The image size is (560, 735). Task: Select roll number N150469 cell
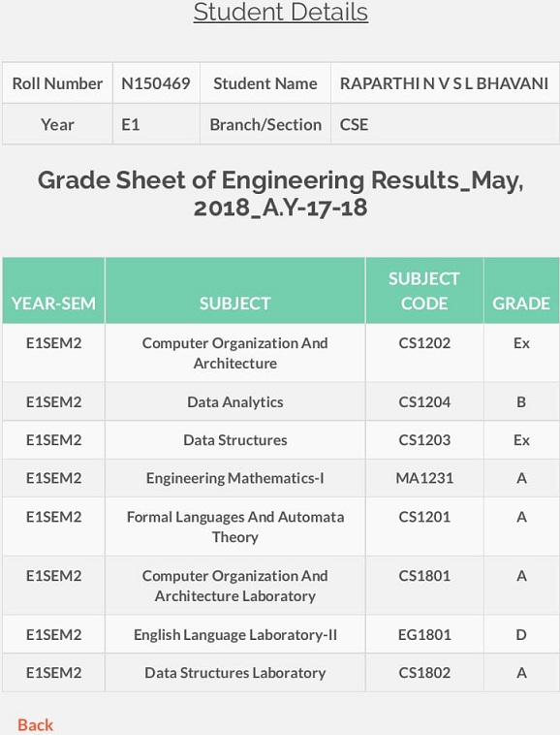[x=156, y=83]
